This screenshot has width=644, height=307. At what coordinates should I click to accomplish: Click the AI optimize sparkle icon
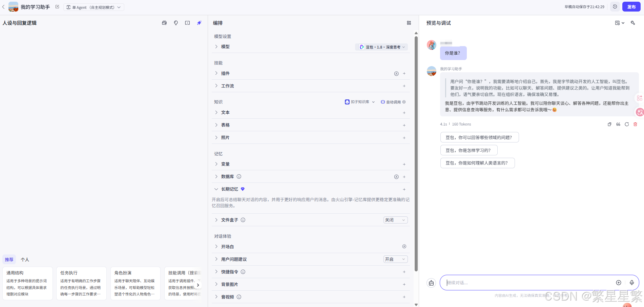pos(199,23)
